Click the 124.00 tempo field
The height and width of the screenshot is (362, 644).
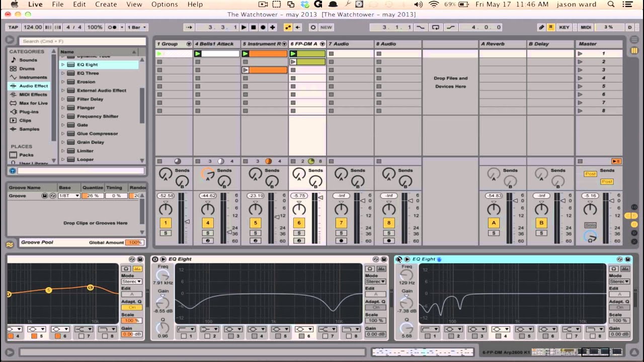[32, 27]
